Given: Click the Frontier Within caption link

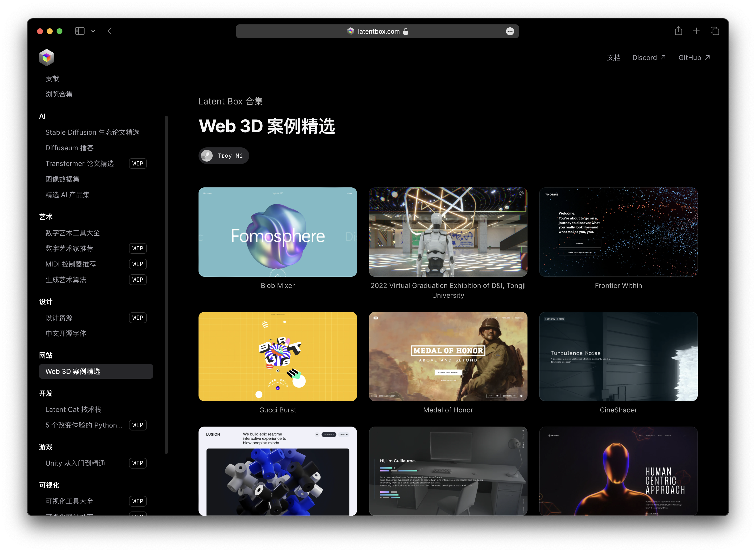Looking at the screenshot, I should pyautogui.click(x=618, y=286).
